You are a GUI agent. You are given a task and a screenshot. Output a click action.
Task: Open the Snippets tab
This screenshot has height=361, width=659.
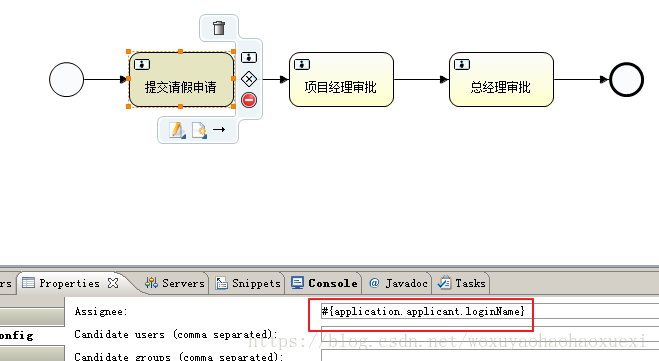(248, 283)
